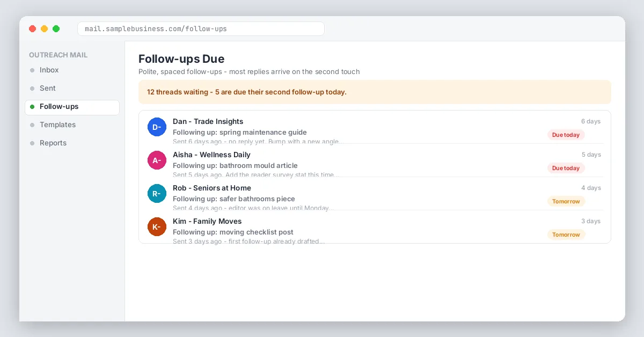
Task: Click the '12 threads waiting' banner
Action: [375, 92]
